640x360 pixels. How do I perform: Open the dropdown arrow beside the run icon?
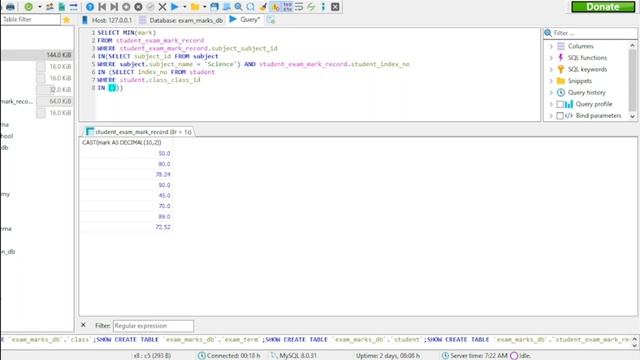coord(184,7)
